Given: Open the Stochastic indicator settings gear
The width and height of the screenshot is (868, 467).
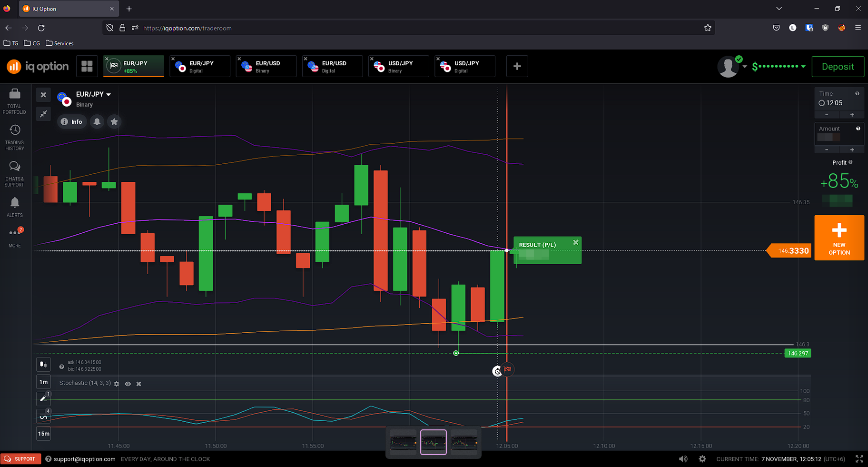Looking at the screenshot, I should [117, 384].
